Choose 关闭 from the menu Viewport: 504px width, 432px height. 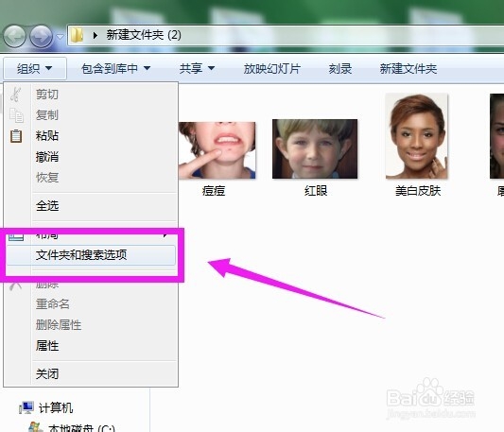[91, 373]
